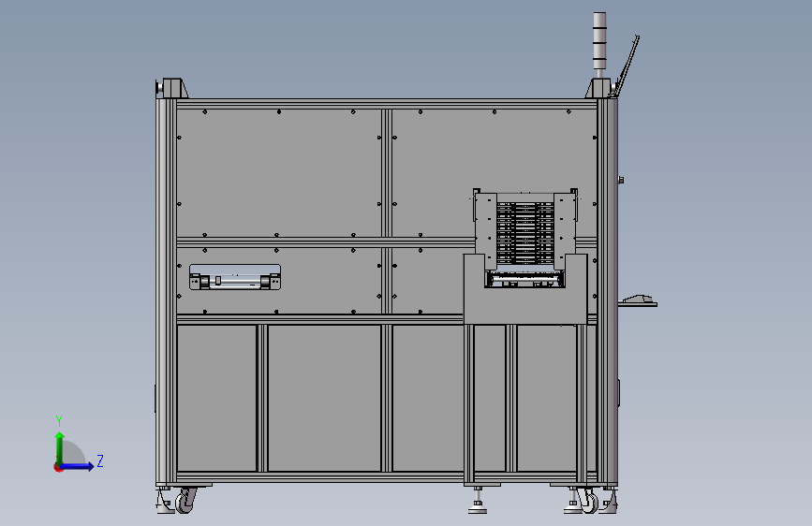The height and width of the screenshot is (526, 812).
Task: Select the tilted monitor panel at top right
Action: coord(627,66)
